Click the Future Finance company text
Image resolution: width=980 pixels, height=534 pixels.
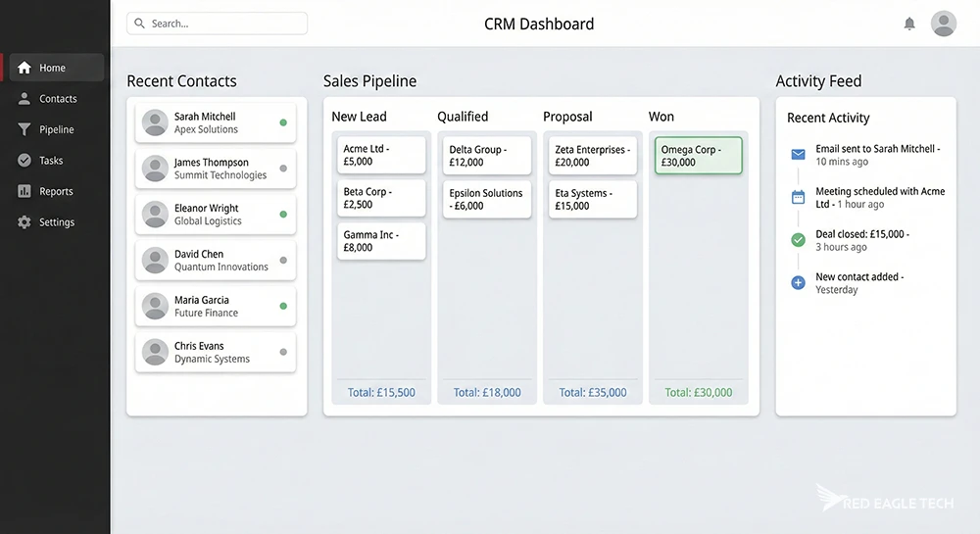coord(206,313)
